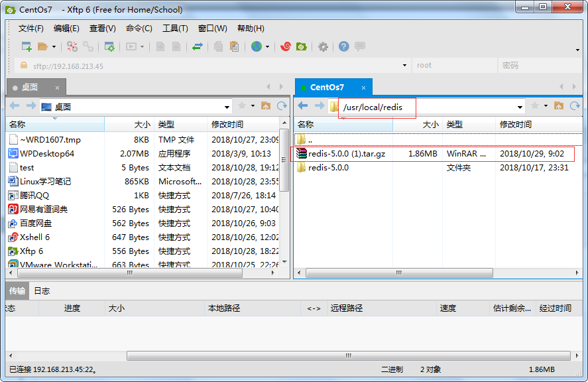Switch to the 传输 transfers tab

point(17,291)
